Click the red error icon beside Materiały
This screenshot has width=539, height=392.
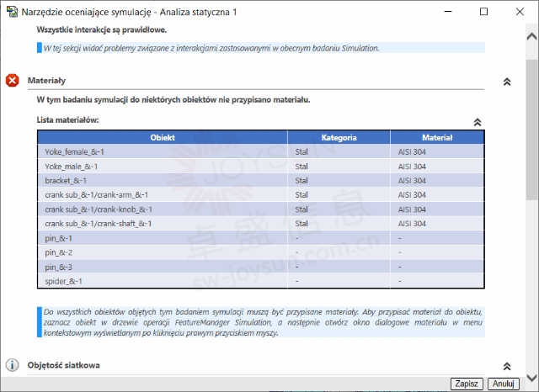[x=12, y=81]
